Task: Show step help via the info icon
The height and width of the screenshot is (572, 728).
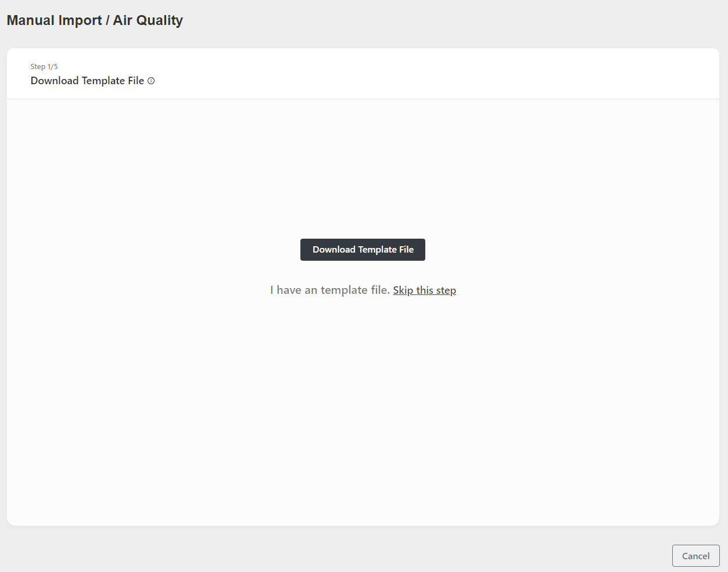Action: [151, 81]
